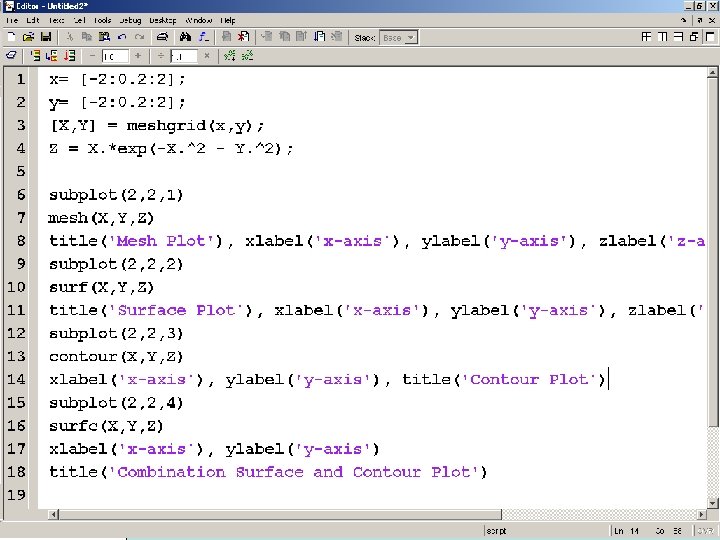This screenshot has height=540, width=720.
Task: Click plus to increment the value
Action: [x=138, y=56]
